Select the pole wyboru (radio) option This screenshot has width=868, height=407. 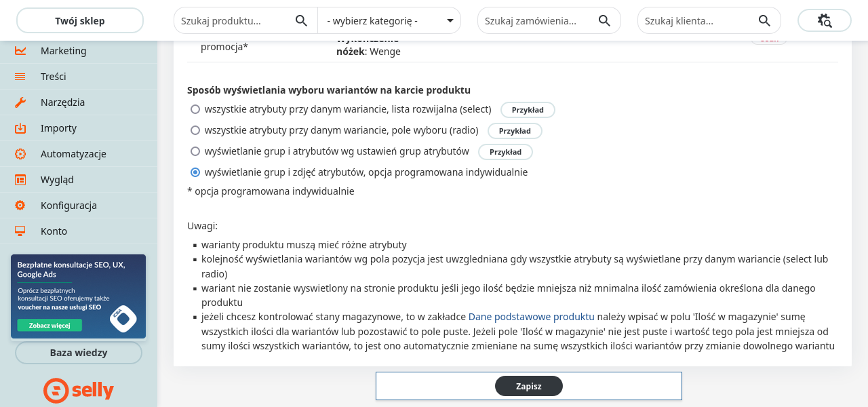click(195, 130)
